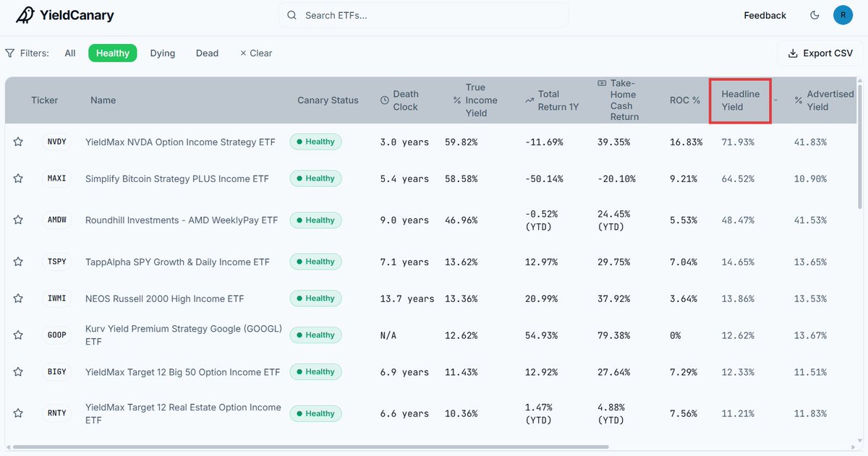Favorite TSPY with its star icon
868x456 pixels.
point(18,262)
